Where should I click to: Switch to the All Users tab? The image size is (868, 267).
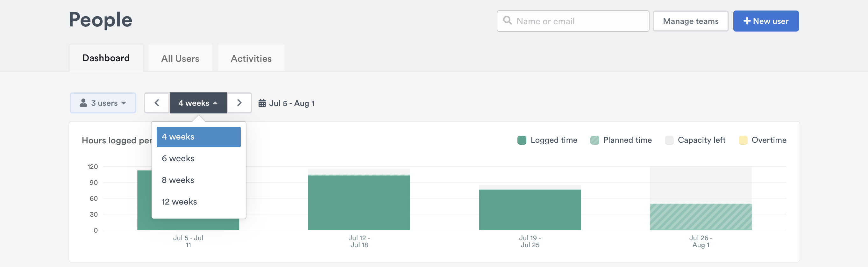(180, 58)
